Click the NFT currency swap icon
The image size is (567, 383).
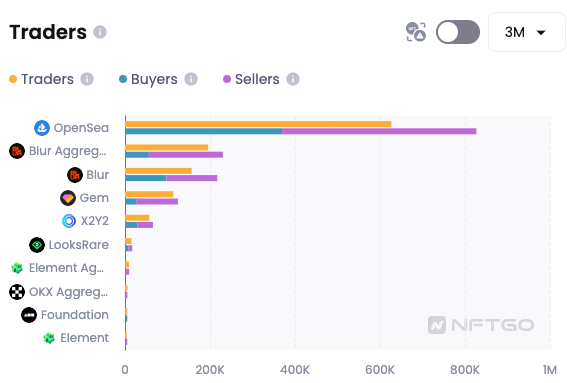(416, 32)
